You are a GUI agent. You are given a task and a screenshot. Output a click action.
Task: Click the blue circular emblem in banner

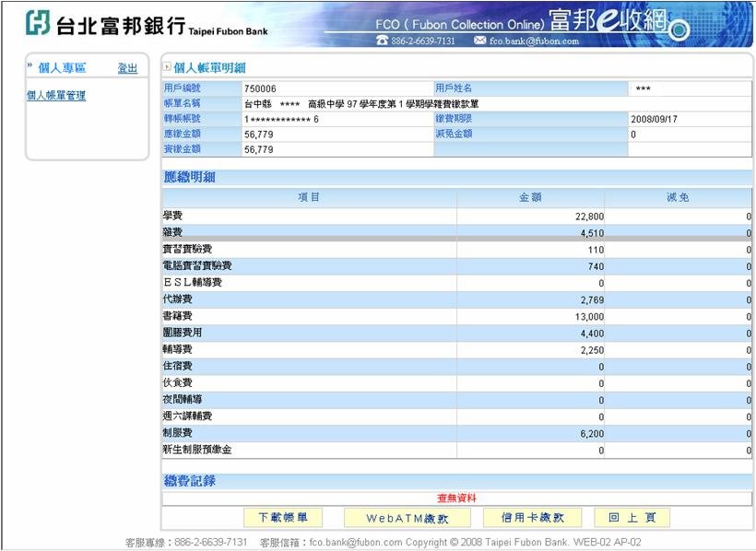tap(680, 30)
